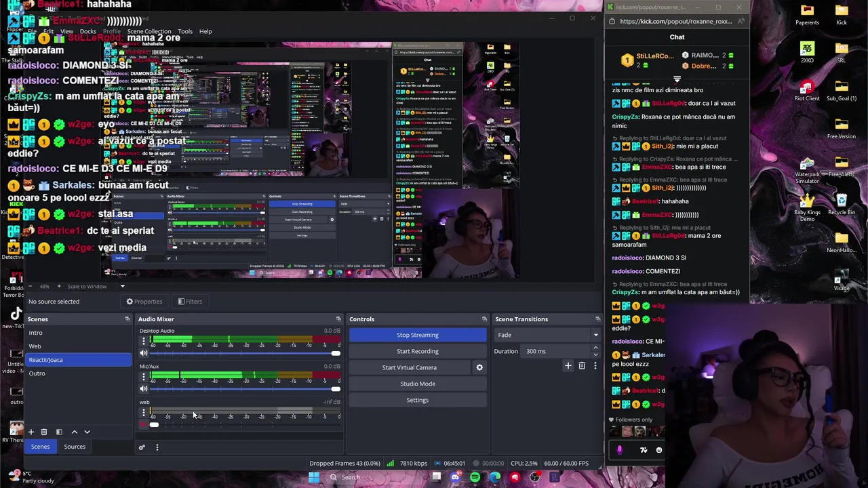The width and height of the screenshot is (868, 488).
Task: Switch to Scenes tab
Action: click(x=40, y=447)
